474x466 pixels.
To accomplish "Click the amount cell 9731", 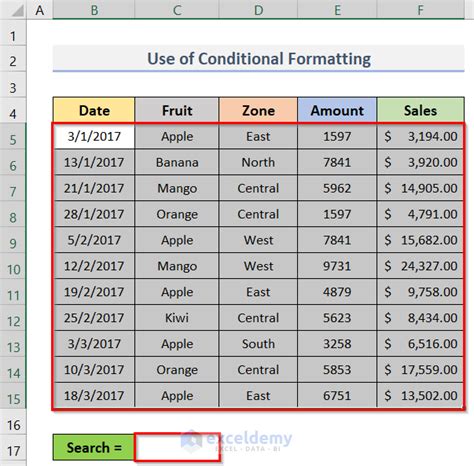I will pyautogui.click(x=337, y=266).
